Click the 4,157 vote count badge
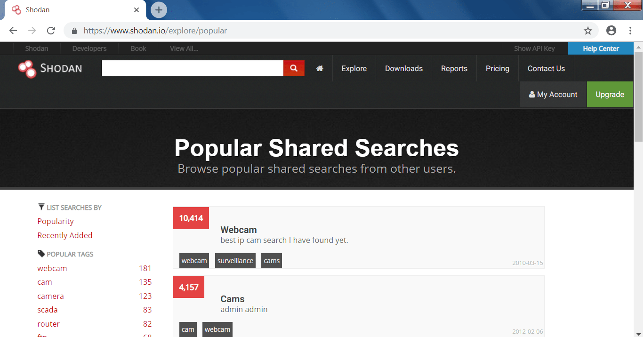Image resolution: width=644 pixels, height=337 pixels. (x=189, y=287)
